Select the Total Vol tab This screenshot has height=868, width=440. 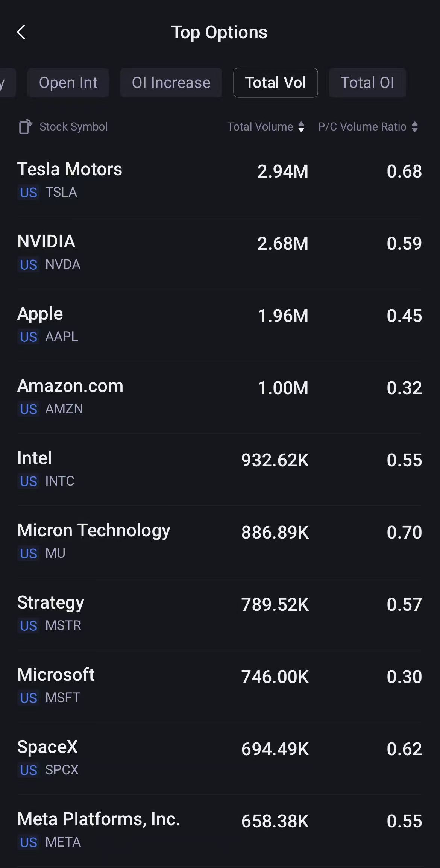(x=276, y=83)
